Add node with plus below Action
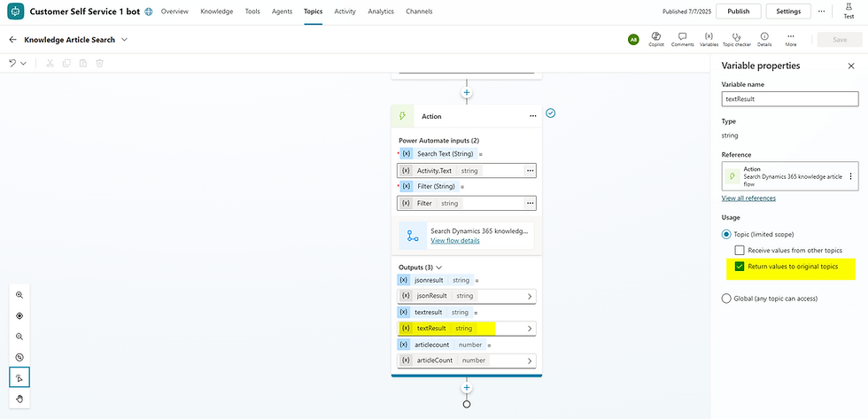This screenshot has height=419, width=868. [x=467, y=388]
